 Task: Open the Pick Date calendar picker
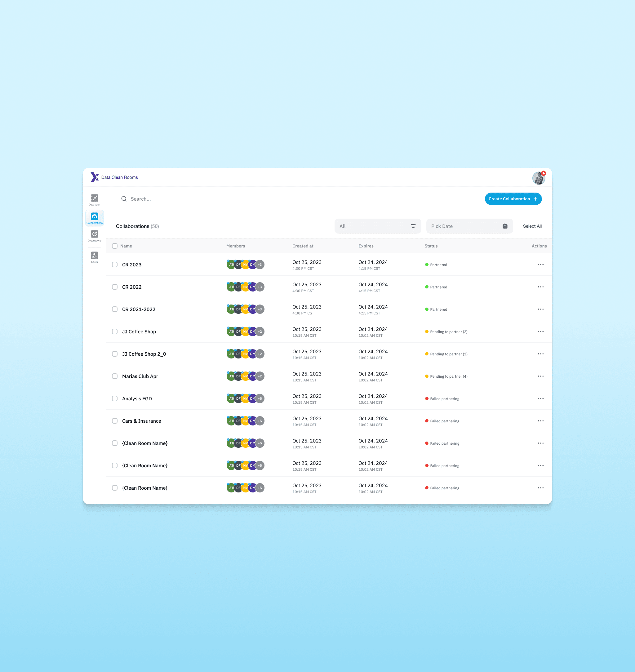tap(469, 226)
